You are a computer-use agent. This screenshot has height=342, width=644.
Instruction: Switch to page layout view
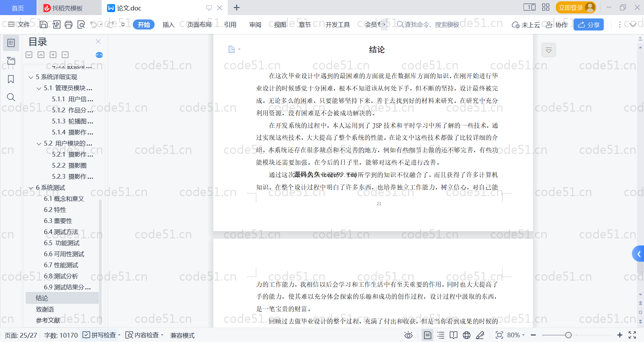pyautogui.click(x=427, y=335)
